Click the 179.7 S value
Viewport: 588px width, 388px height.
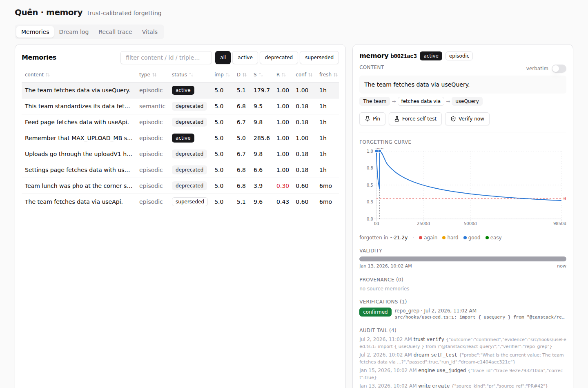pyautogui.click(x=262, y=90)
